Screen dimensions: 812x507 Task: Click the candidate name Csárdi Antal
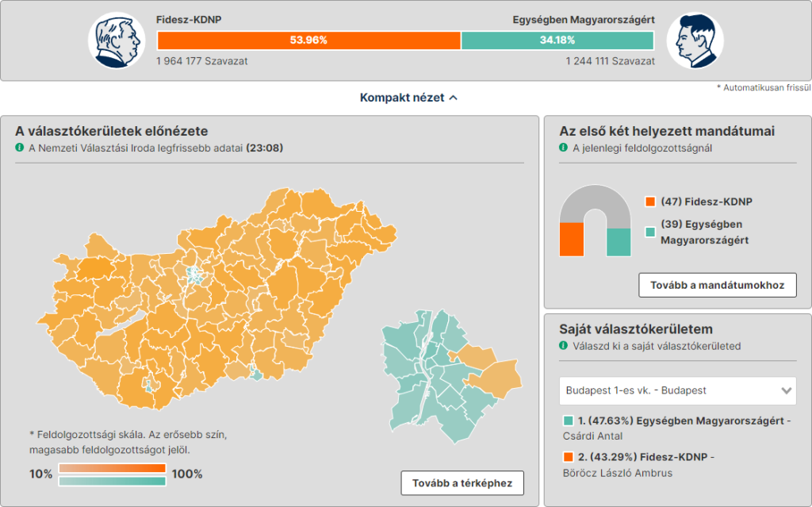coord(593,436)
